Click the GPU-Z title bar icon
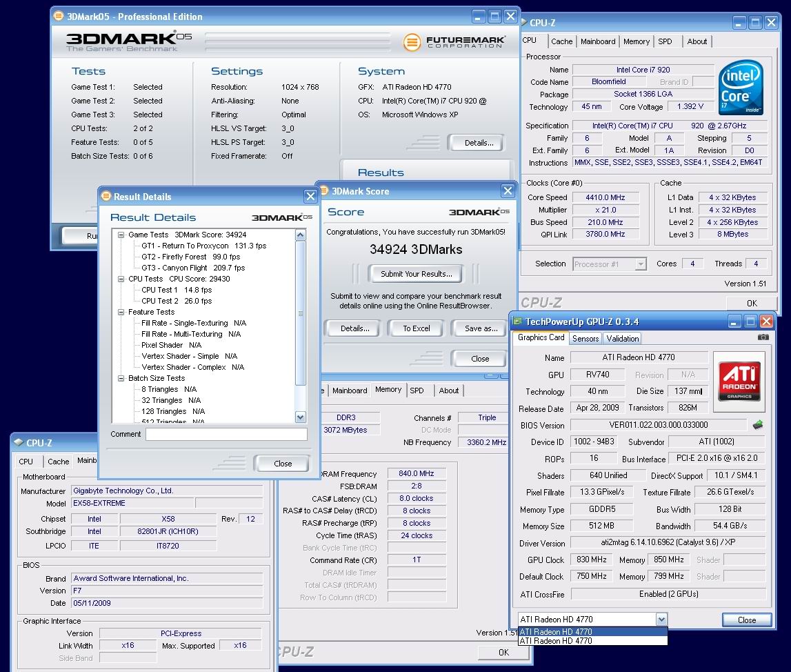This screenshot has height=672, width=791. click(x=518, y=322)
